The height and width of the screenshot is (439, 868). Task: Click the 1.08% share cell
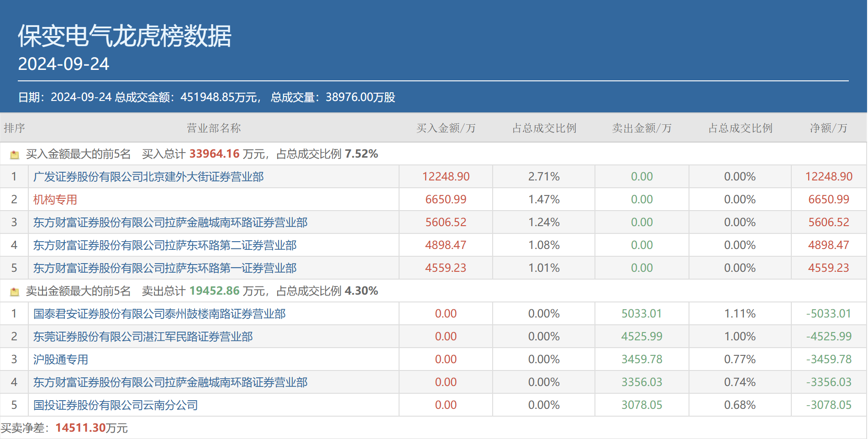click(544, 245)
